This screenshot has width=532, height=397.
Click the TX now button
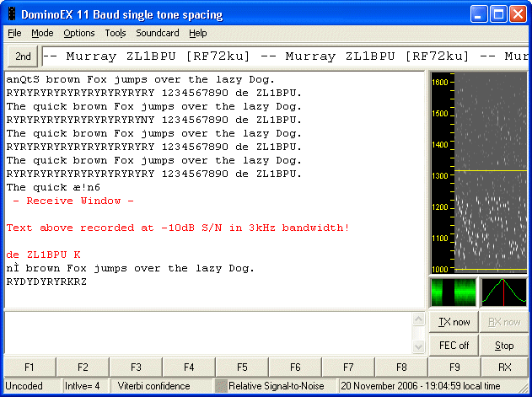[454, 322]
